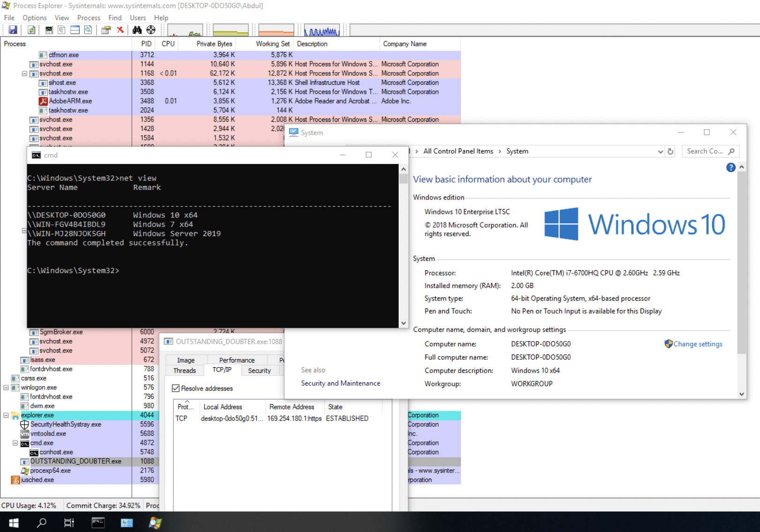This screenshot has height=532, width=760.
Task: Click the Kill Process red X icon
Action: point(120,30)
